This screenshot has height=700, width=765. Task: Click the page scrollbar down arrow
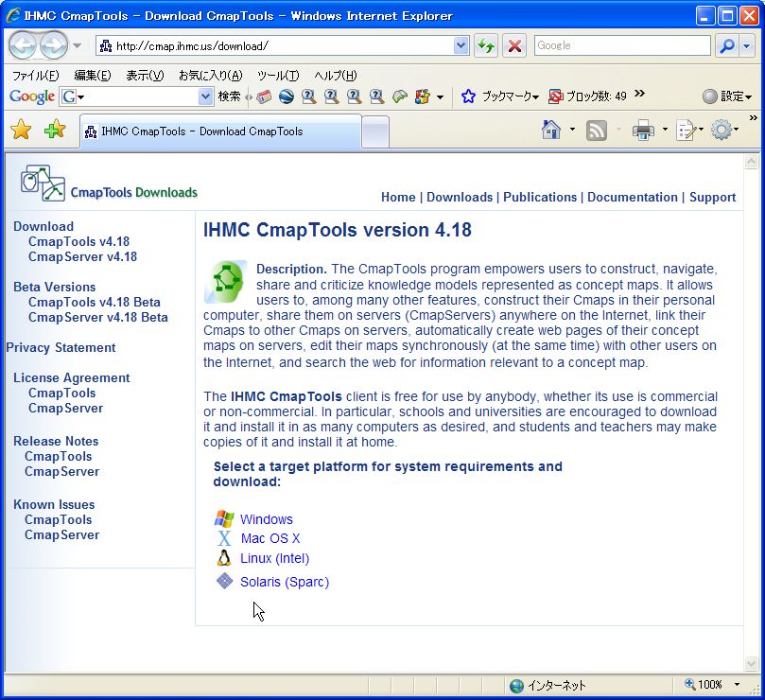tap(752, 663)
